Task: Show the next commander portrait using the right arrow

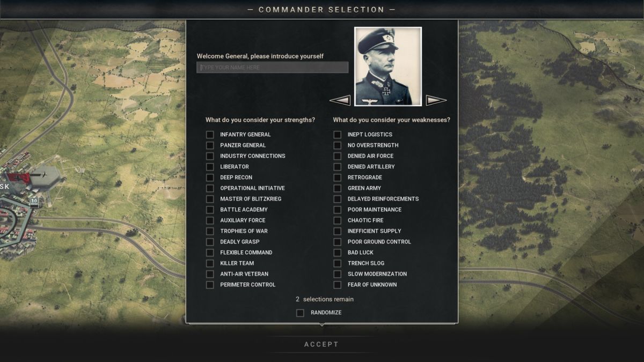Action: 436,100
